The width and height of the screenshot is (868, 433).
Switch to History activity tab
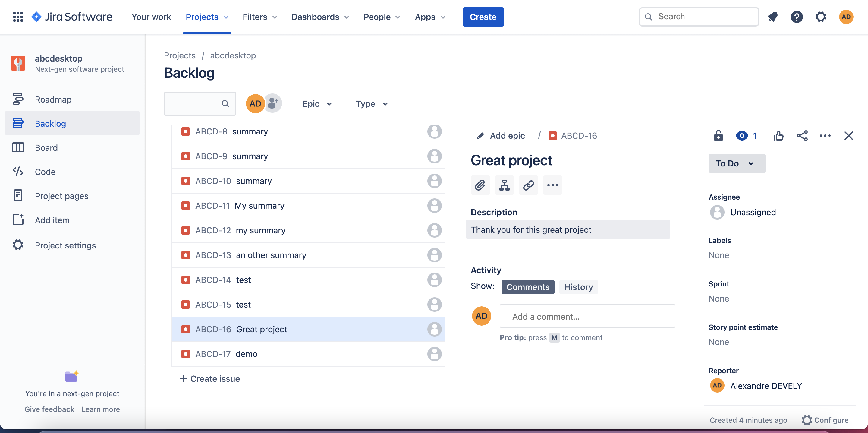[x=578, y=287]
